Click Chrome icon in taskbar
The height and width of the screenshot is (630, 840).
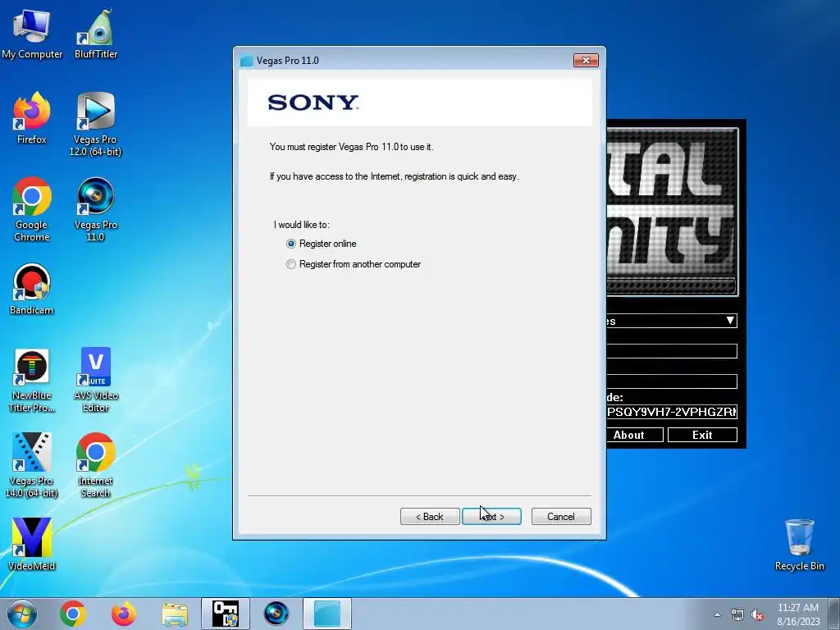click(73, 614)
